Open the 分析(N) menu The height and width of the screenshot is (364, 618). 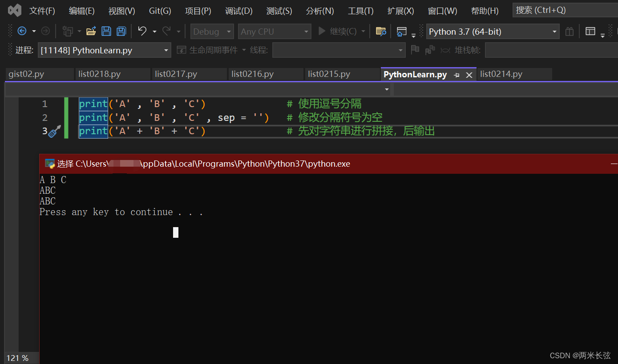click(320, 11)
